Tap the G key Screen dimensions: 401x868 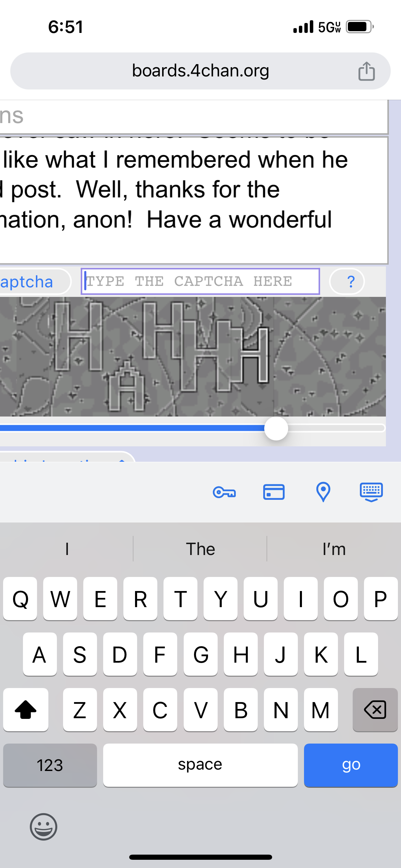click(200, 654)
